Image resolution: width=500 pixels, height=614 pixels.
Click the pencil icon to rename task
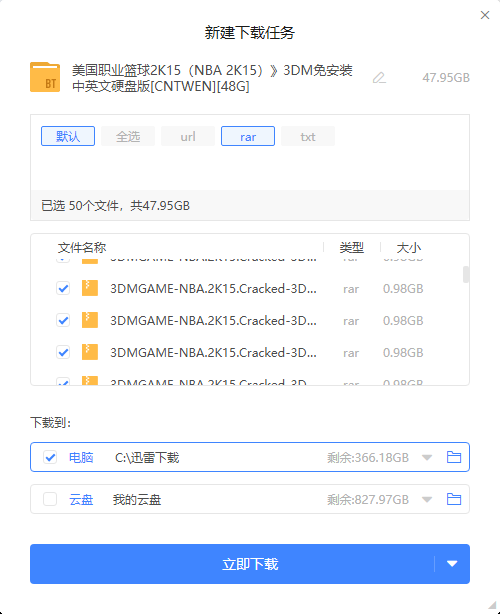[x=379, y=78]
